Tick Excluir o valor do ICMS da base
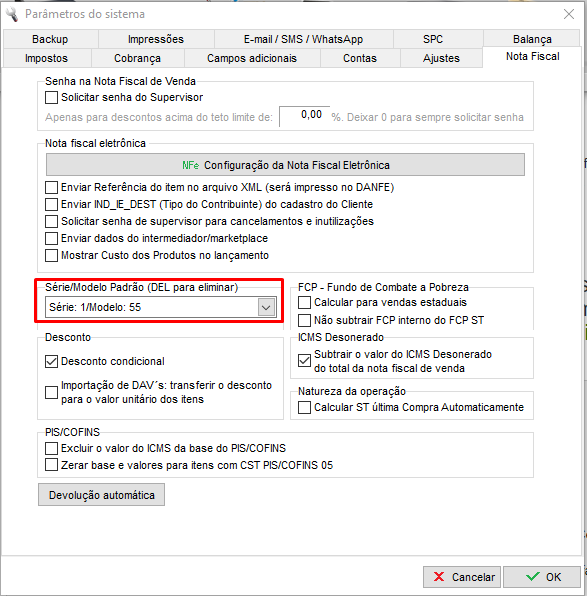The height and width of the screenshot is (596, 587). pos(51,448)
